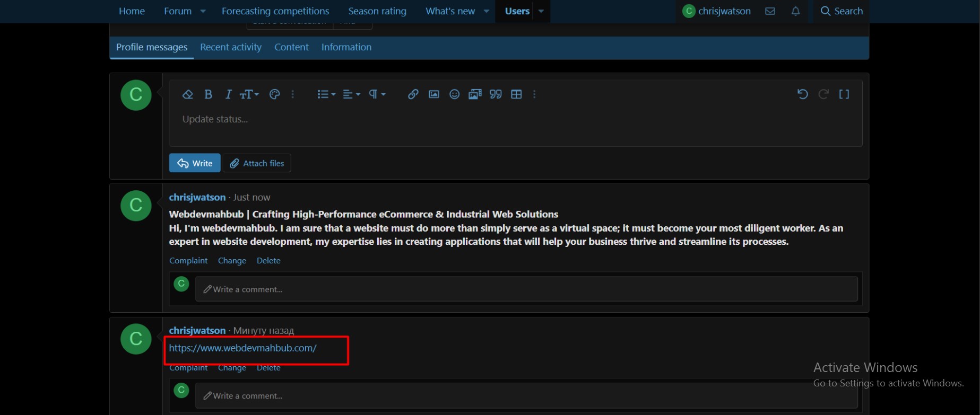Screen dimensions: 980x415
Task: Open the font size dropdown
Action: click(x=249, y=94)
